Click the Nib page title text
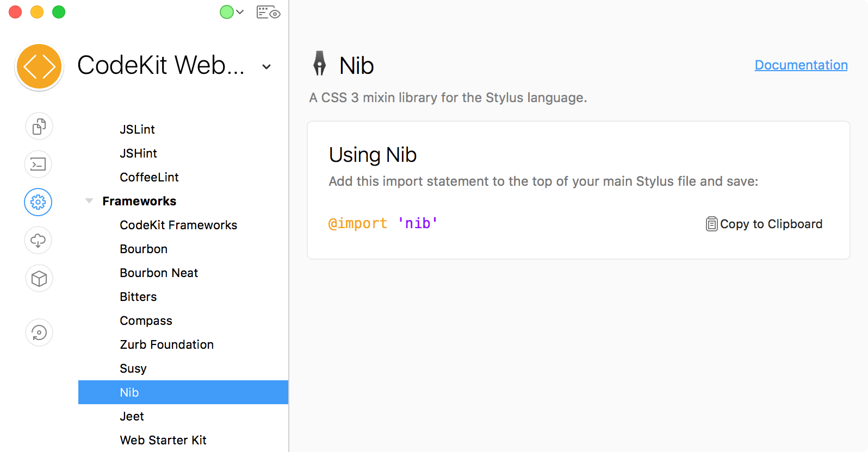The image size is (868, 452). click(x=356, y=66)
